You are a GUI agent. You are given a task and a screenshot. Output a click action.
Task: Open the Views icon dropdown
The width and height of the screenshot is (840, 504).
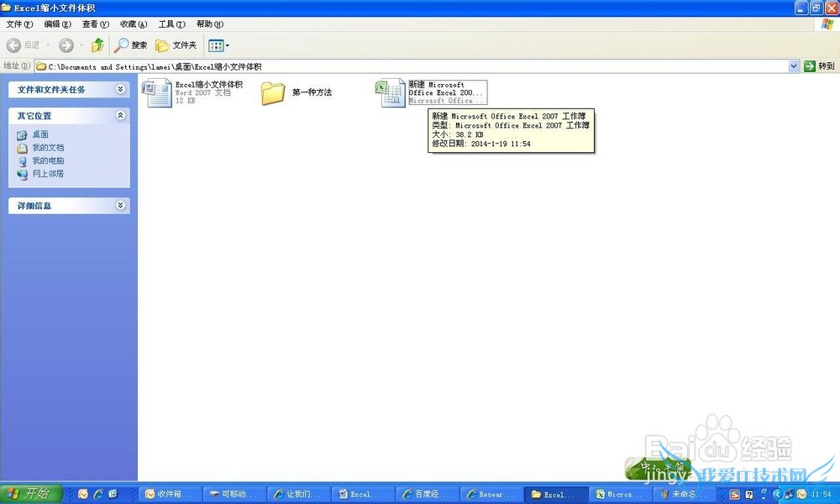click(x=218, y=45)
